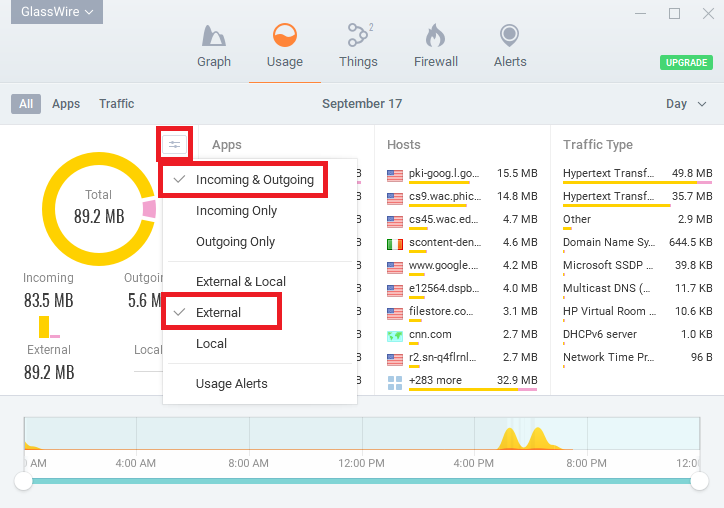Click the map icon beside cnn.com
Image resolution: width=724 pixels, height=508 pixels.
(394, 335)
